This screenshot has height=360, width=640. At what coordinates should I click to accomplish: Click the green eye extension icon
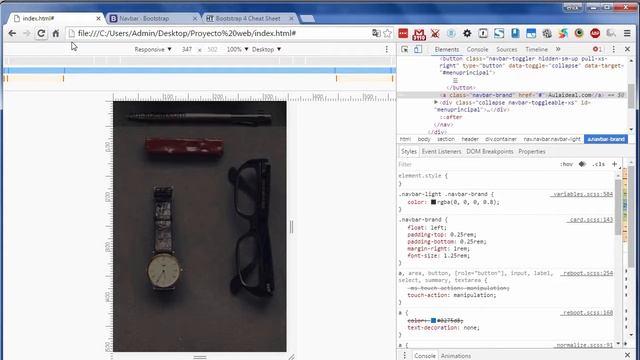579,33
